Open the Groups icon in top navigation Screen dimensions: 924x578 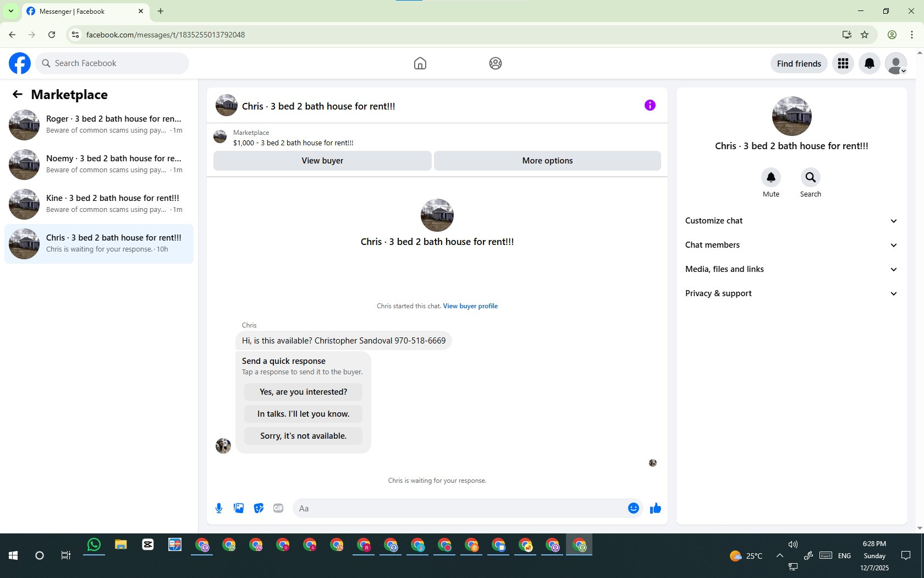(x=496, y=63)
